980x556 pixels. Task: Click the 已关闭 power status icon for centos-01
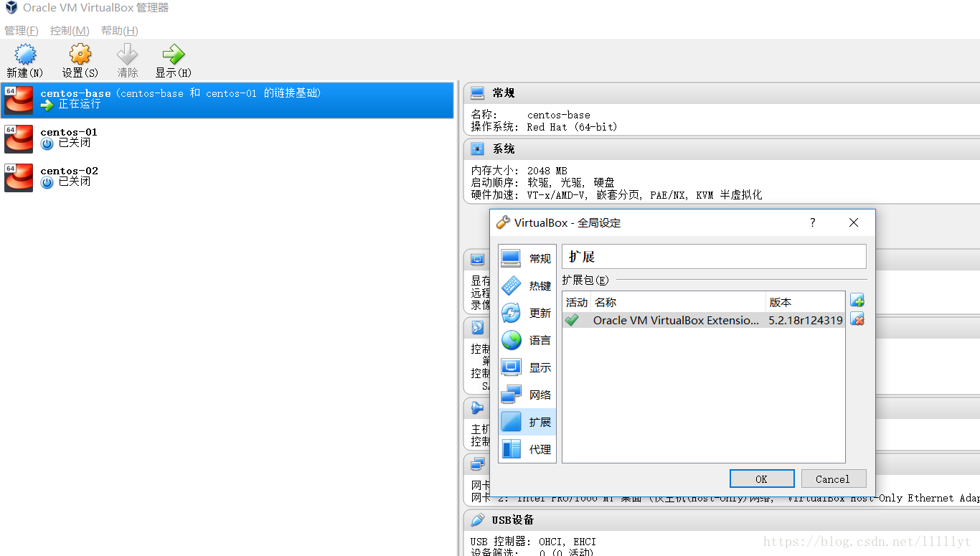coord(47,143)
